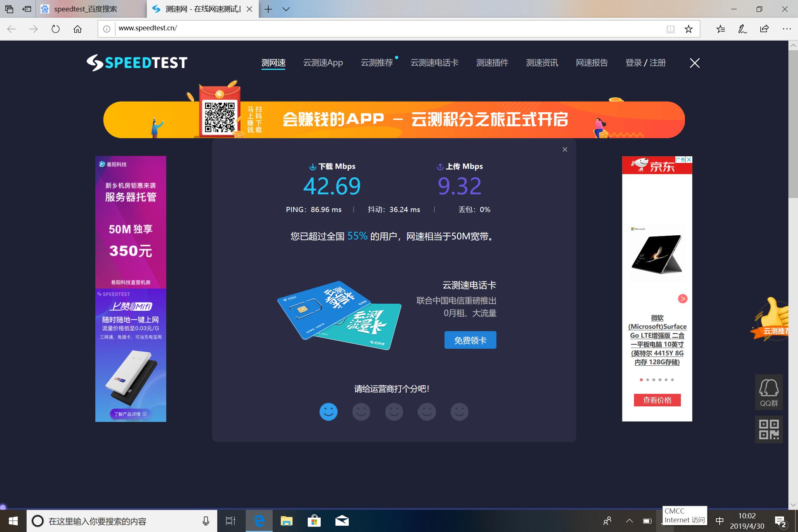Open Cortana voice search microphone
The height and width of the screenshot is (532, 798).
pos(205,521)
